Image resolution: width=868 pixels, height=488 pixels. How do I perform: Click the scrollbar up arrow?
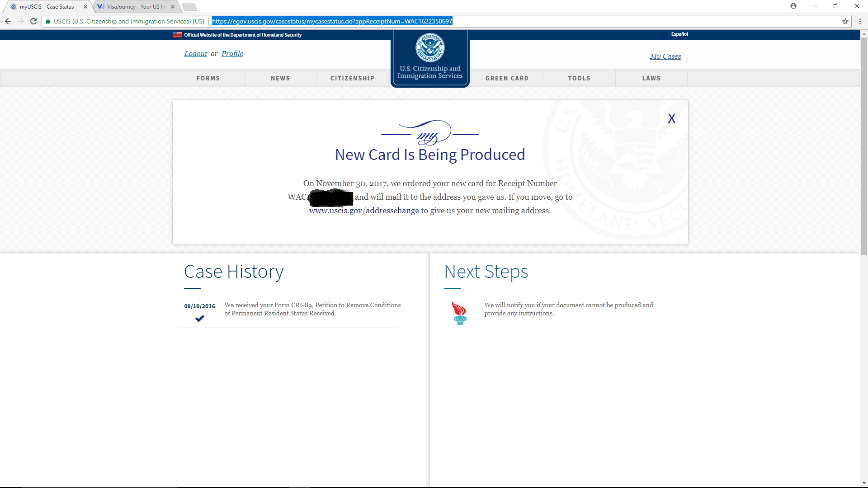click(864, 33)
